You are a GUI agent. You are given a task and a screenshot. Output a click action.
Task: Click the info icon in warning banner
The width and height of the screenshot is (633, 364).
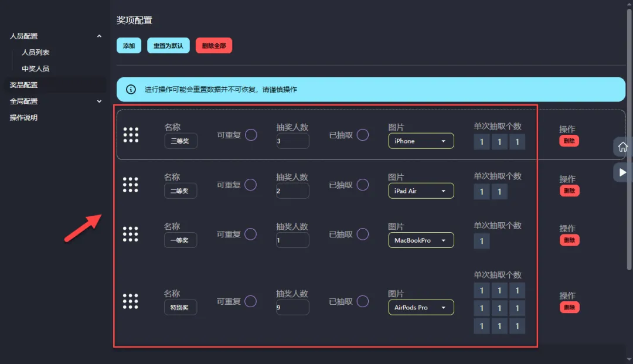(x=131, y=90)
